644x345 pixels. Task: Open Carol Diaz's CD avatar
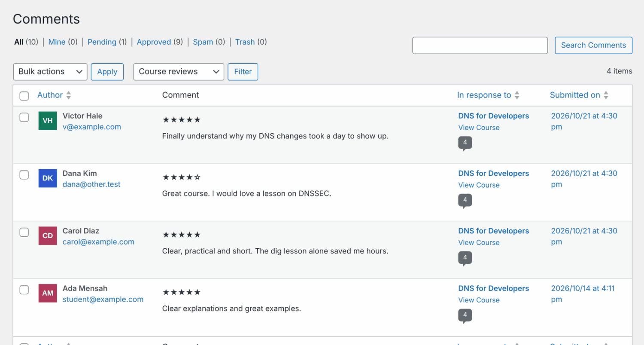click(48, 236)
